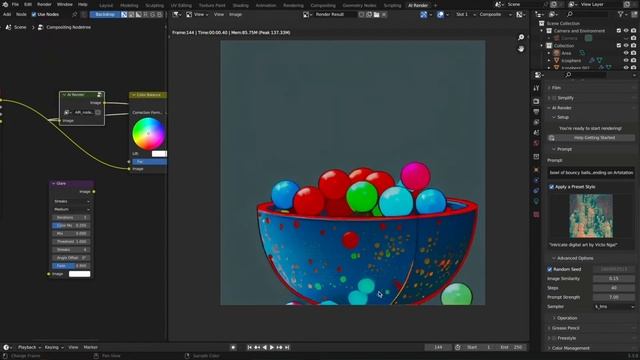Viewport: 640px width, 360px height.
Task: Hide the Camera and Environment collection eye icon
Action: tap(626, 31)
